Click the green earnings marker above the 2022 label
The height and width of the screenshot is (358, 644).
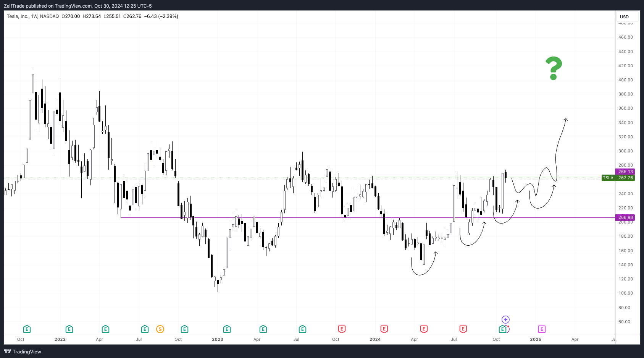69,329
